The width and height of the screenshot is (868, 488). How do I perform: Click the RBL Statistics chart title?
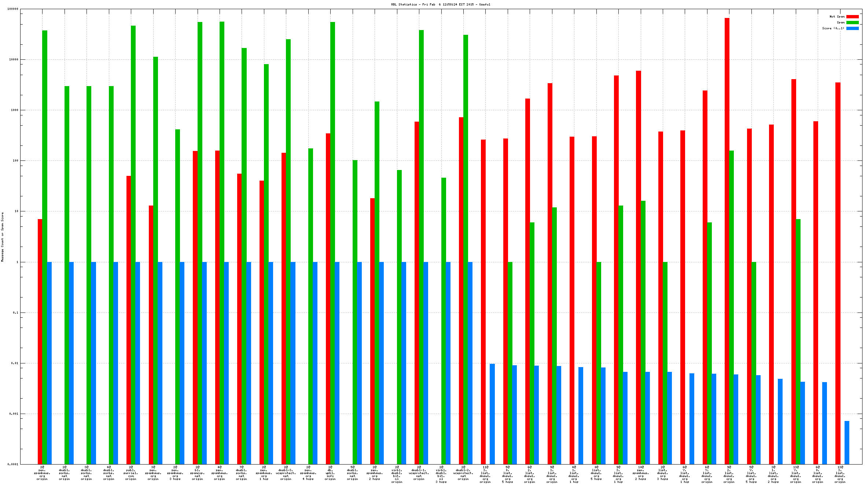tap(440, 4)
